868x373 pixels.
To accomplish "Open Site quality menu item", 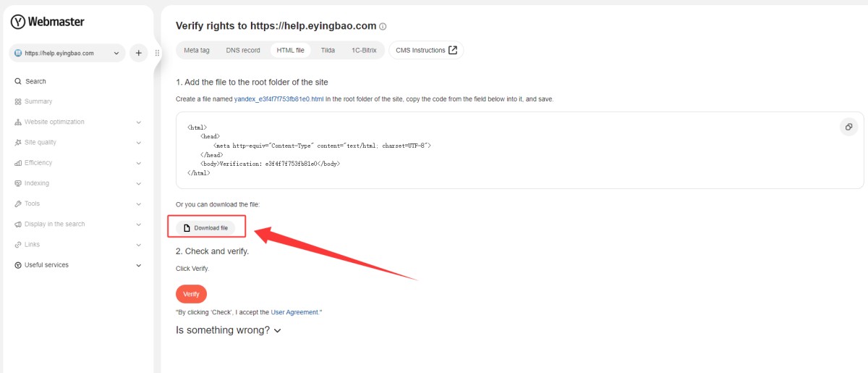I will tap(41, 143).
